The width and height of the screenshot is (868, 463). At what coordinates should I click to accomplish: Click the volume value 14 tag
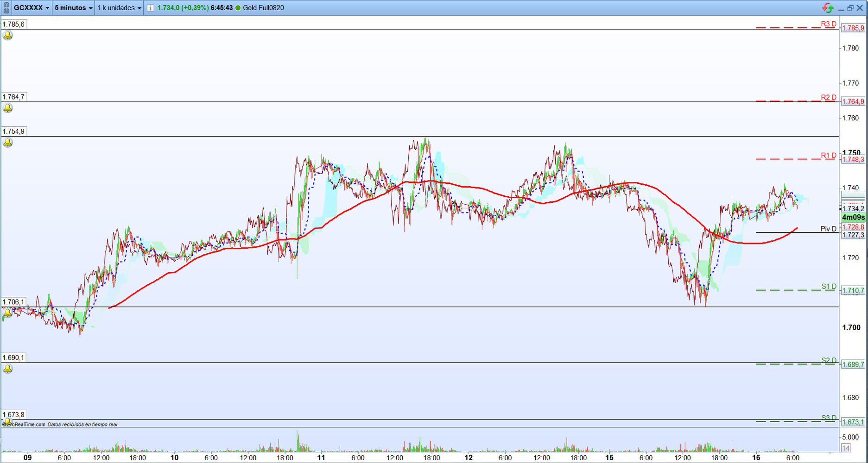click(x=846, y=448)
